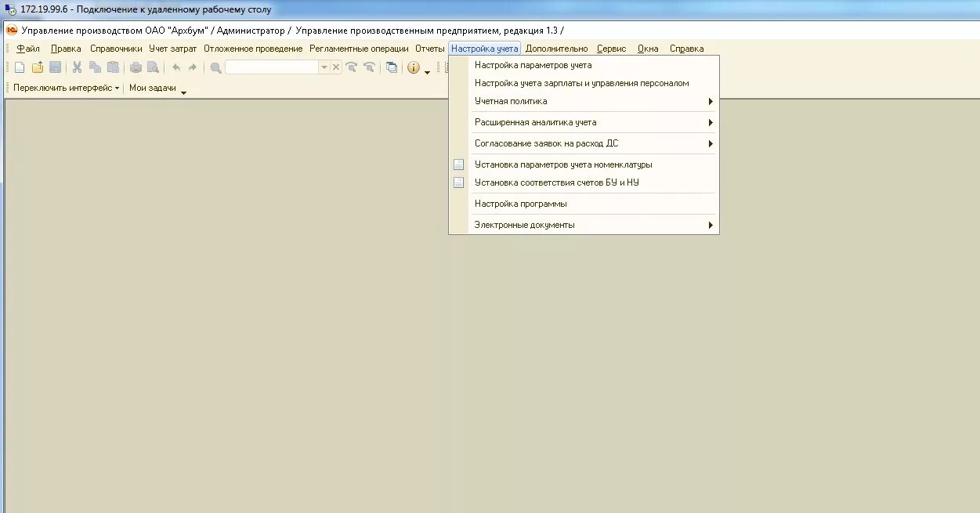
Task: Undo with the left arrow icon
Action: pyautogui.click(x=176, y=67)
